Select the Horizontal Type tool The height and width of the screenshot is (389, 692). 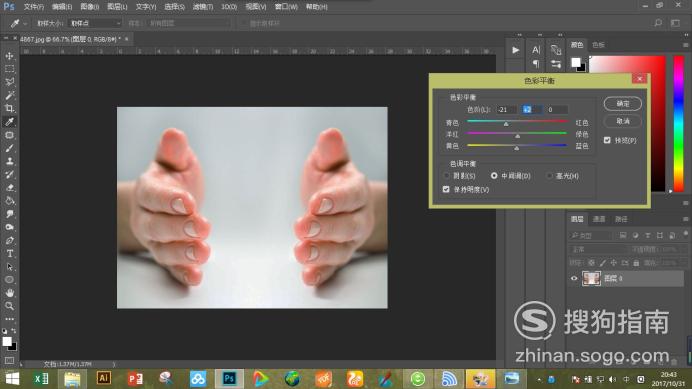9,254
